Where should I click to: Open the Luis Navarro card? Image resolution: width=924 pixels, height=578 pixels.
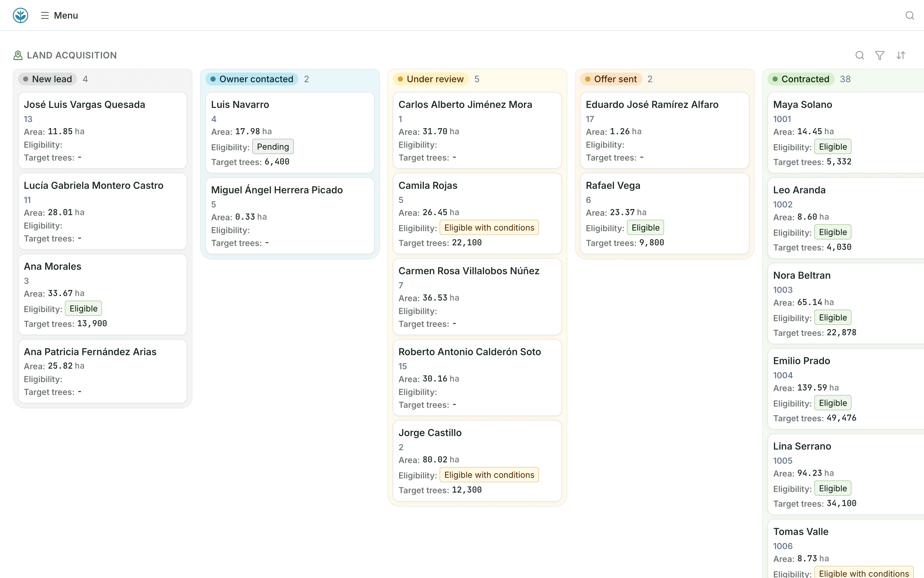click(290, 133)
